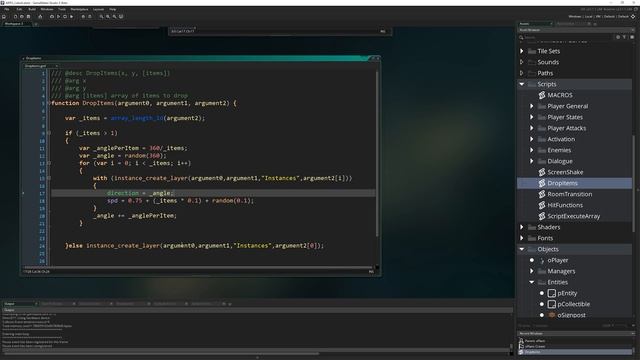The height and width of the screenshot is (360, 640).
Task: Expand the Paths folder
Action: pos(522,73)
